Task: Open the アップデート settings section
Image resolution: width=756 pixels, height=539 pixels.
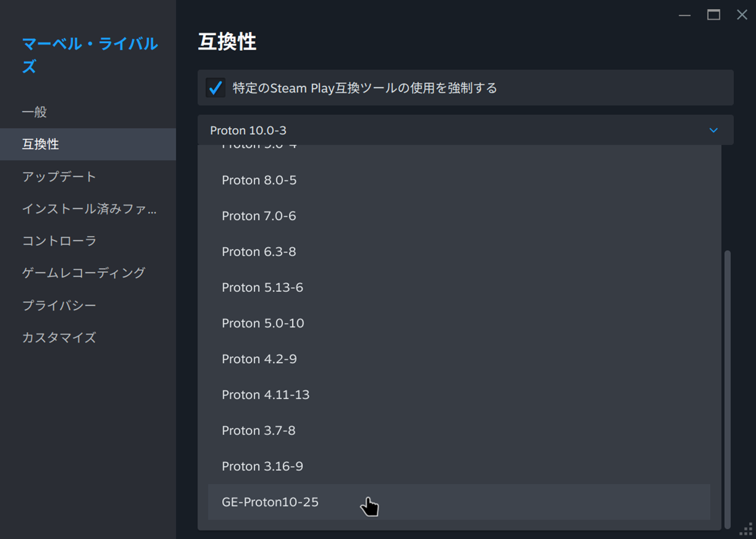Action: pos(58,177)
